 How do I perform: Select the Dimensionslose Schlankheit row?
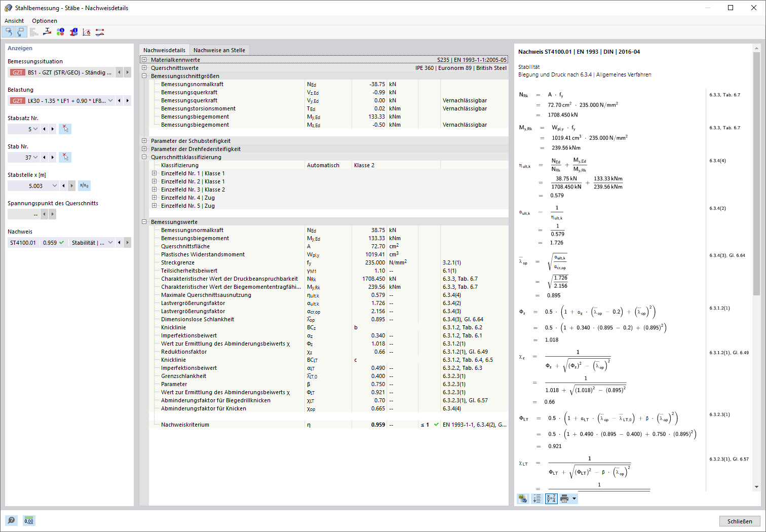tap(329, 319)
